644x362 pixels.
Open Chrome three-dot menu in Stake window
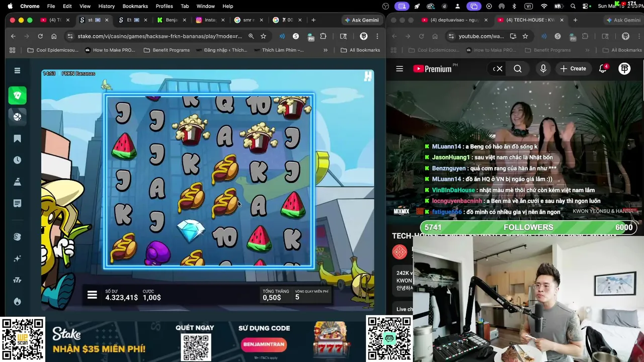(x=377, y=36)
